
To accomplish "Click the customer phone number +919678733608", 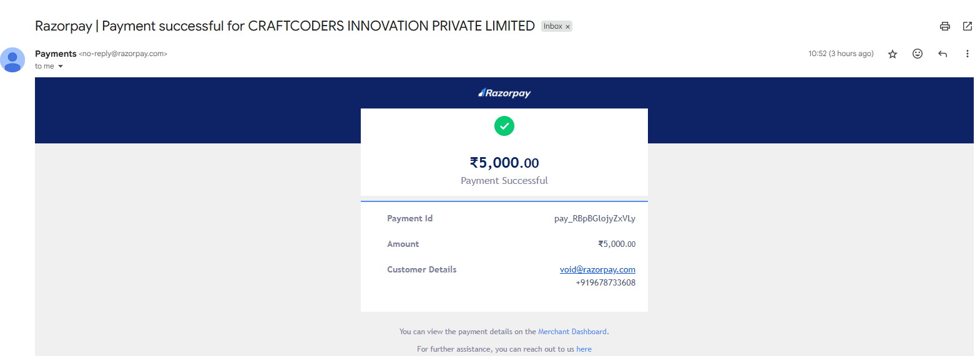I will 605,282.
